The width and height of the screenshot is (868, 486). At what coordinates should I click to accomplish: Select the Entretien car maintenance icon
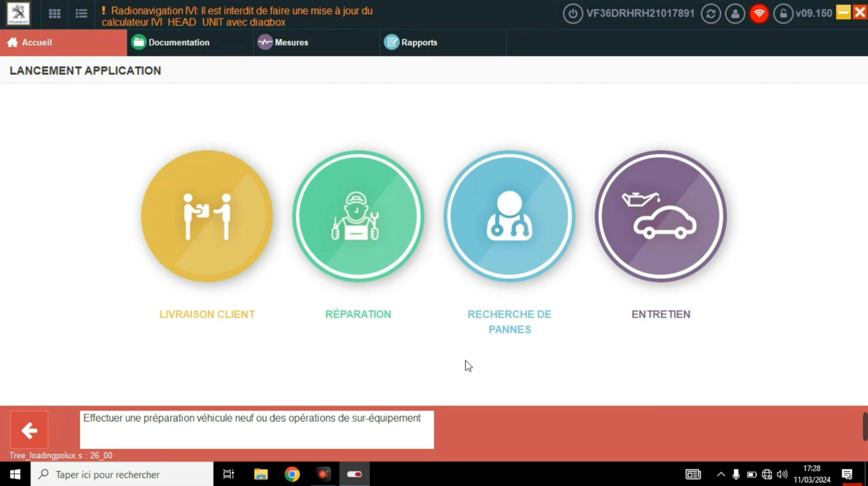[x=660, y=216]
